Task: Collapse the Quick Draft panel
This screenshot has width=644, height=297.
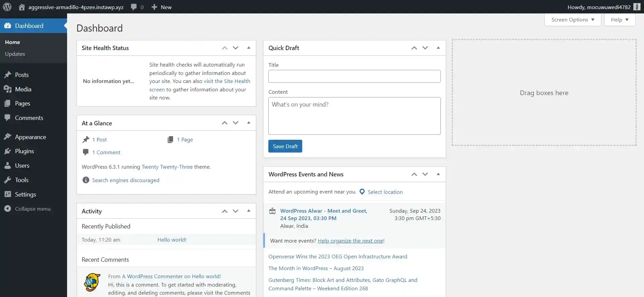Action: (x=438, y=48)
